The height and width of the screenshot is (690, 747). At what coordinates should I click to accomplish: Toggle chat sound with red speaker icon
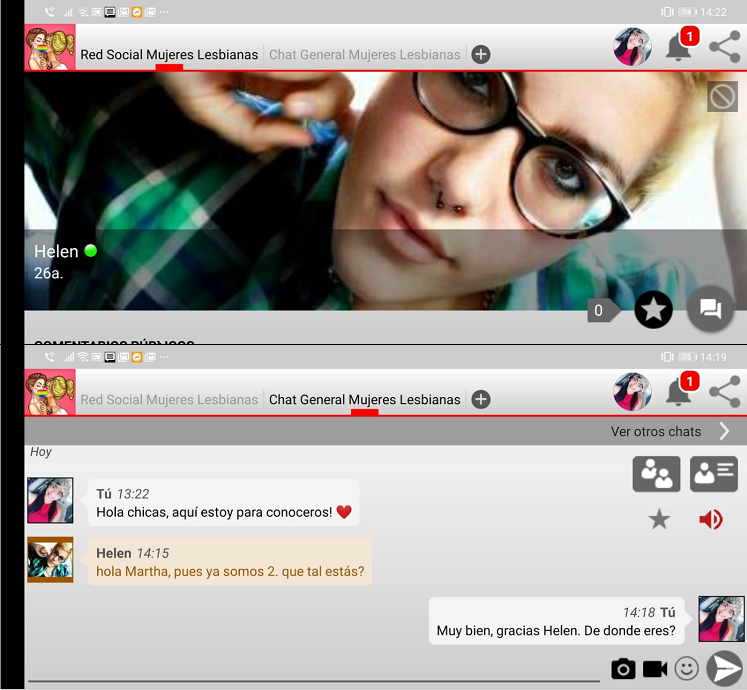click(711, 519)
